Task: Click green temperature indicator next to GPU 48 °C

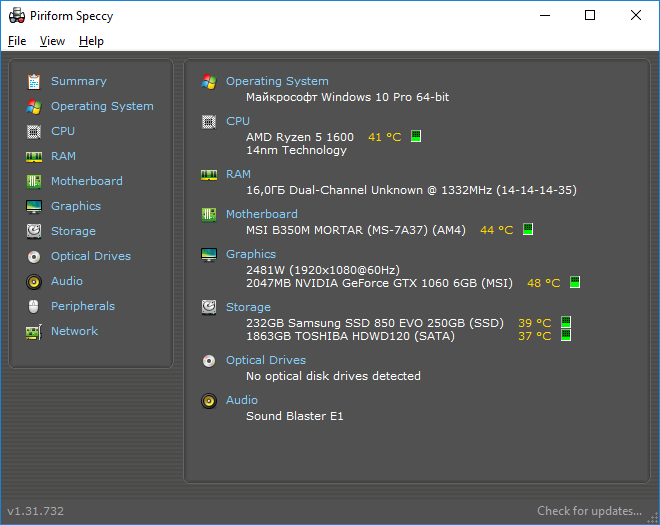Action: [x=575, y=282]
